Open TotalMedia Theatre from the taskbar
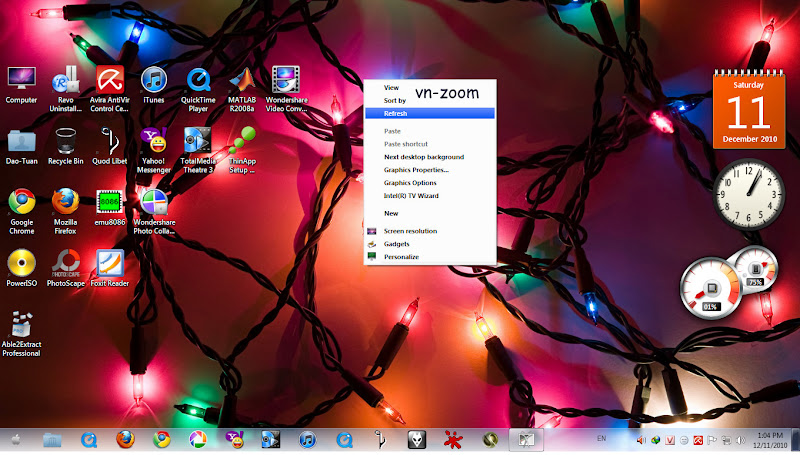Image resolution: width=800 pixels, height=455 pixels. [x=271, y=440]
